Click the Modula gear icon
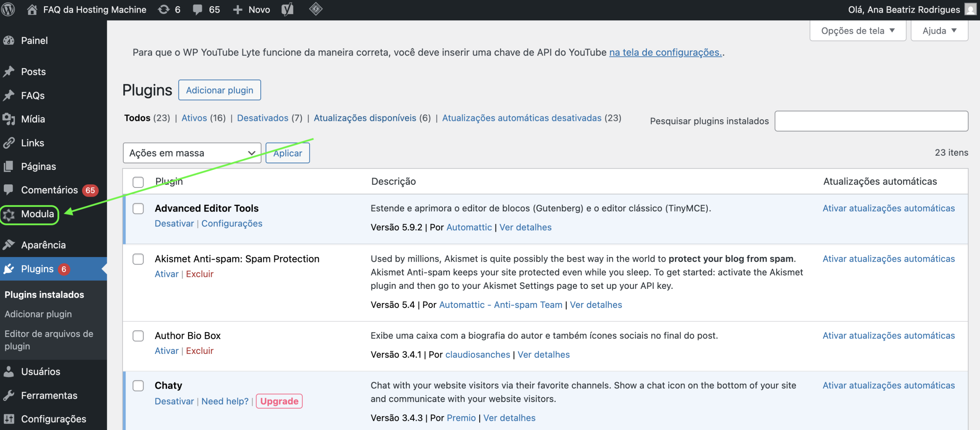 coord(9,215)
